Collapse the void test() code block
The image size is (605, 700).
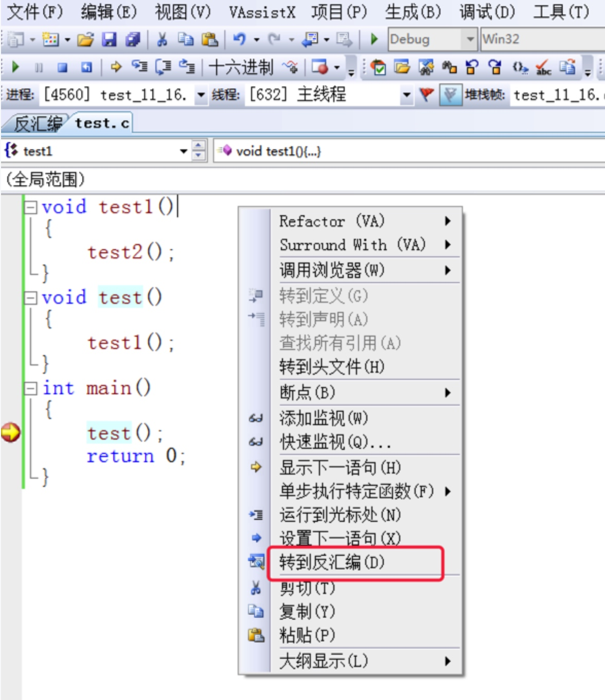pos(31,297)
